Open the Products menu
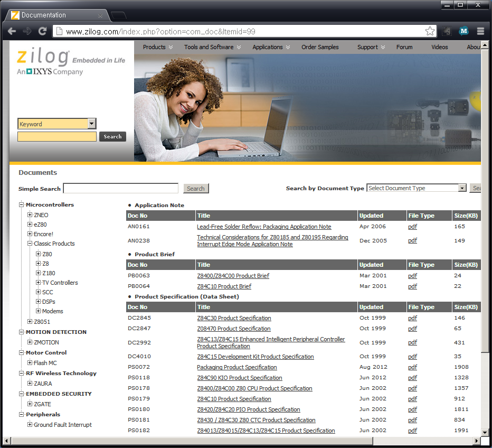The image size is (492, 448). (x=157, y=47)
